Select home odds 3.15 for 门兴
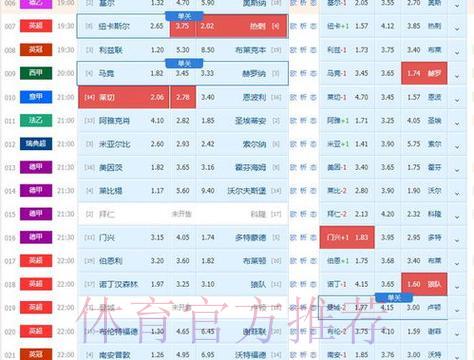474x360 pixels. (x=157, y=237)
